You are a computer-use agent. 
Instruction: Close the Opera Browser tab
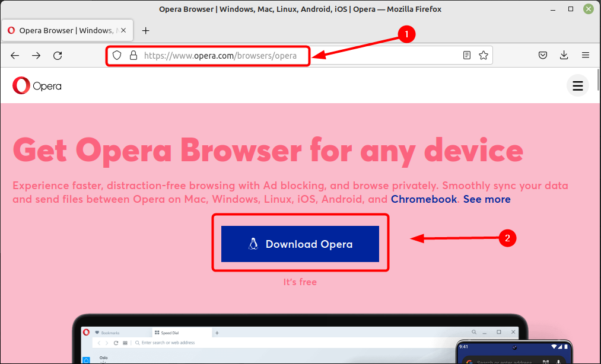pos(123,30)
